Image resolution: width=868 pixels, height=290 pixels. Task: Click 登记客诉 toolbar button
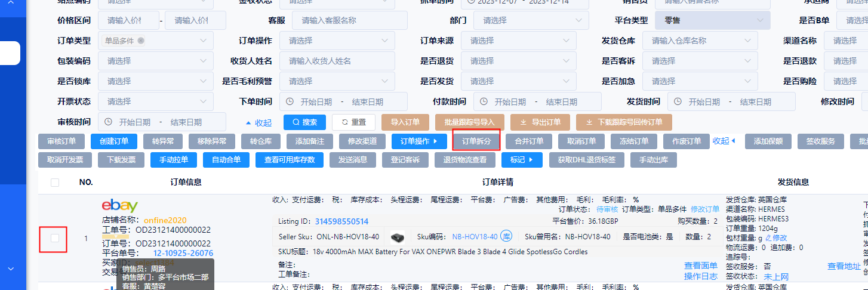pos(405,160)
